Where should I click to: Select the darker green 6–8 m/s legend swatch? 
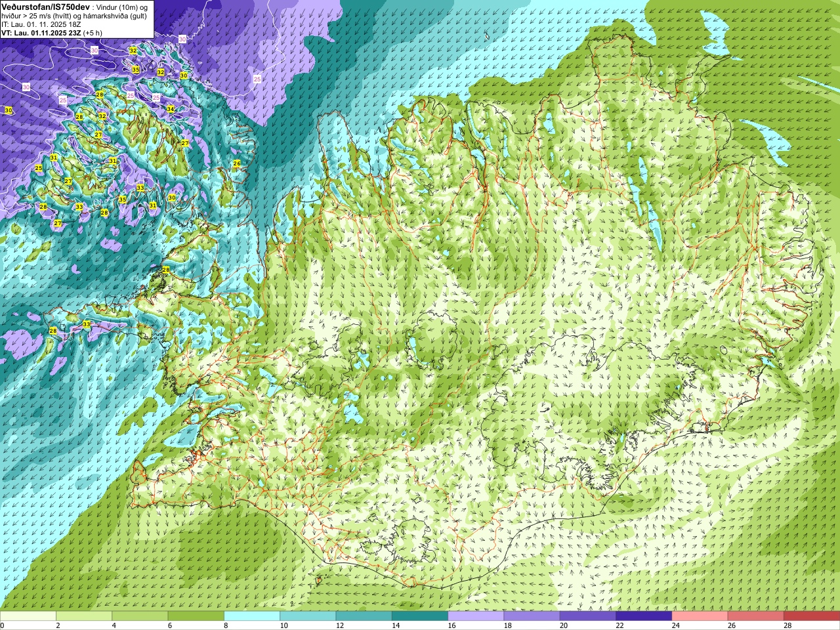pos(196,616)
